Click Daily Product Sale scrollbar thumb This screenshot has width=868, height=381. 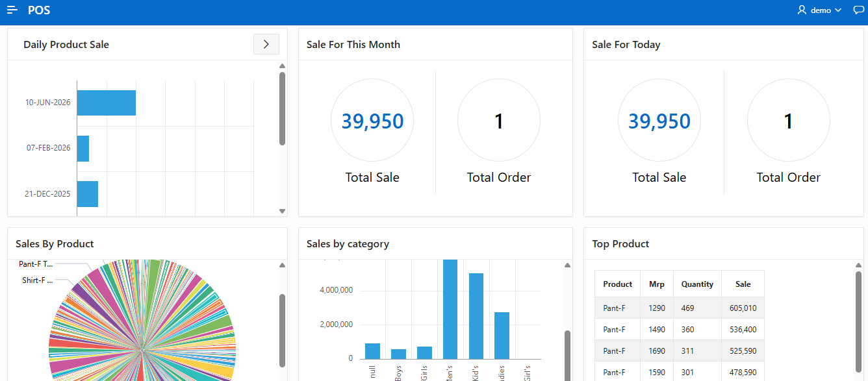point(282,108)
